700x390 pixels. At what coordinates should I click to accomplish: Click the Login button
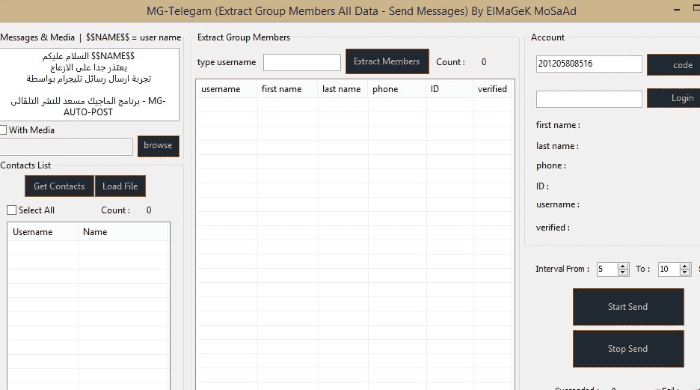click(674, 98)
